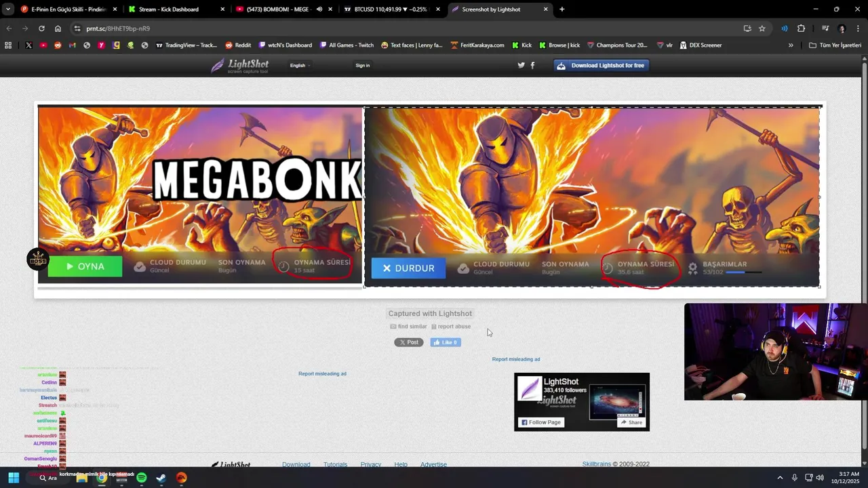Open the Windows Start menu
868x488 pixels.
click(x=14, y=478)
